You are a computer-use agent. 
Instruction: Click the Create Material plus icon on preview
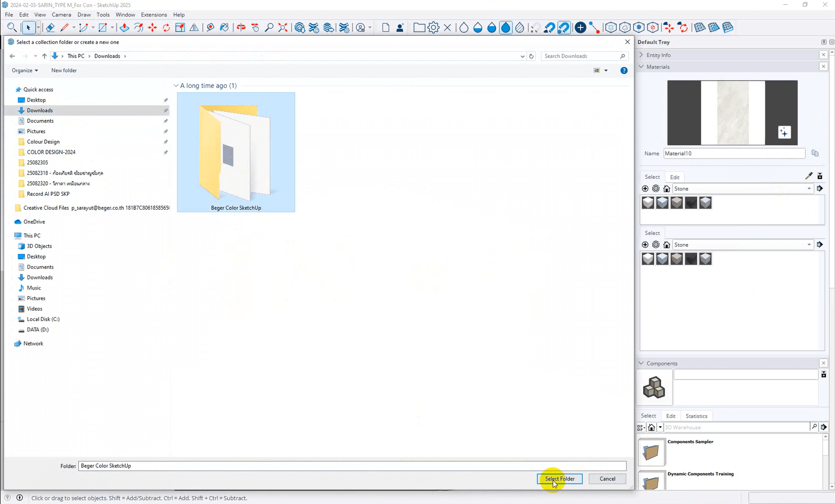pos(784,132)
